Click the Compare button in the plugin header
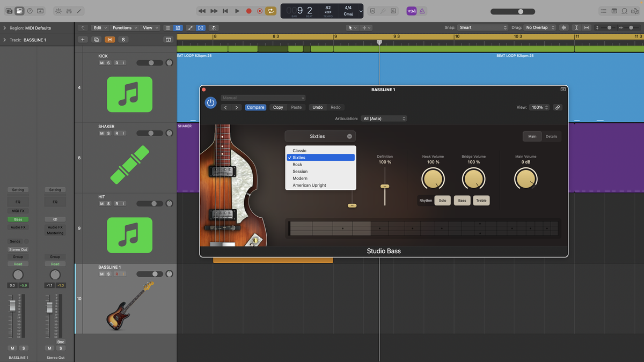The height and width of the screenshot is (362, 644). pyautogui.click(x=255, y=107)
